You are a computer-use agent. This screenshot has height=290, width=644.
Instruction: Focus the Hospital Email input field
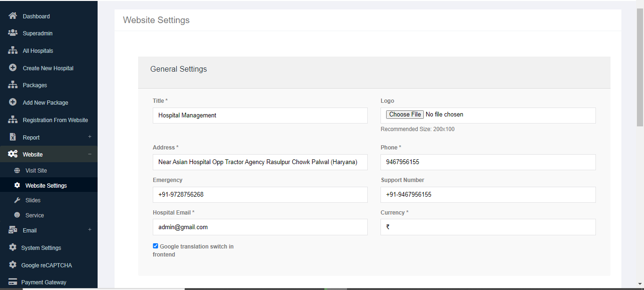pyautogui.click(x=260, y=227)
